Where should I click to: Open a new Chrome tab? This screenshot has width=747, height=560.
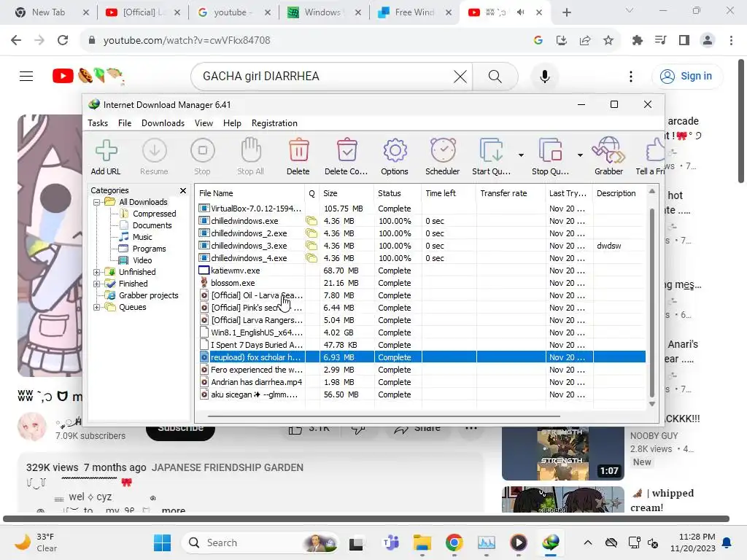[x=566, y=12]
